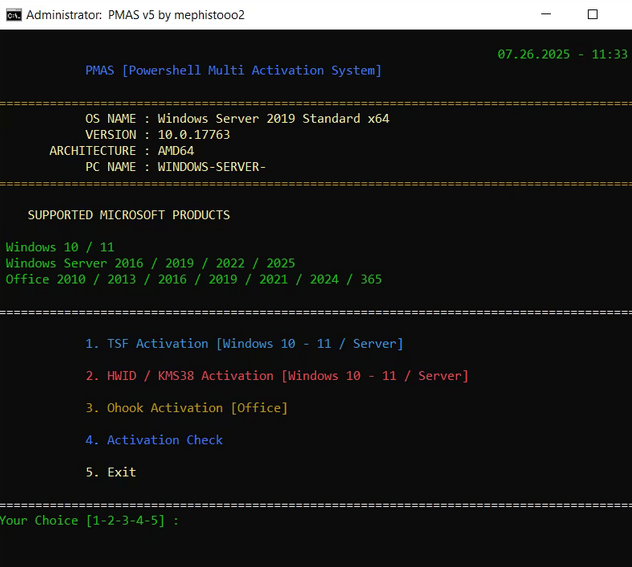Click the OS NAME Windows Server 2019 line
This screenshot has width=632, height=567.
point(237,119)
